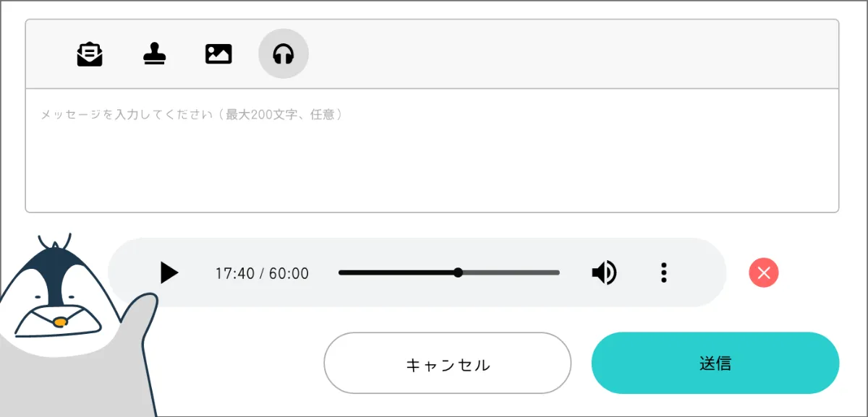Screen dimensions: 868x417
Task: Switch to the image attachment tab
Action: [x=218, y=52]
